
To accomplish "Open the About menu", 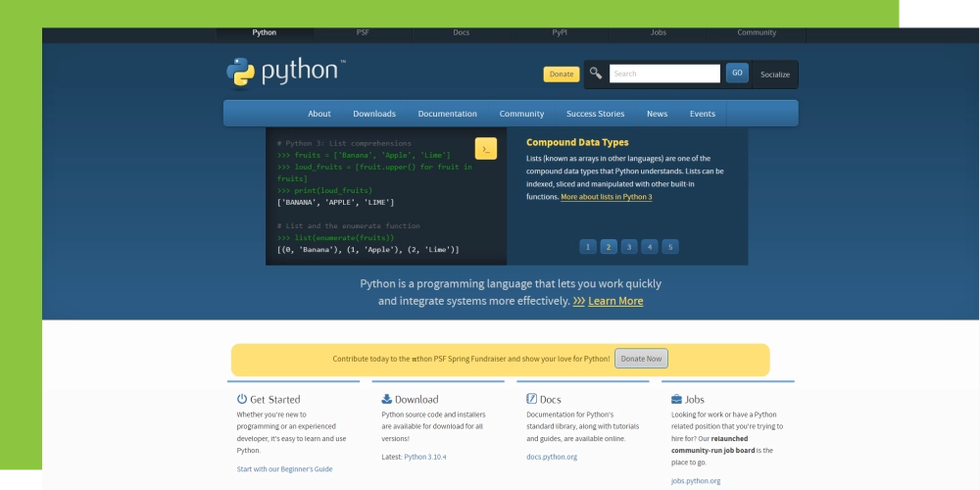I will click(x=319, y=114).
